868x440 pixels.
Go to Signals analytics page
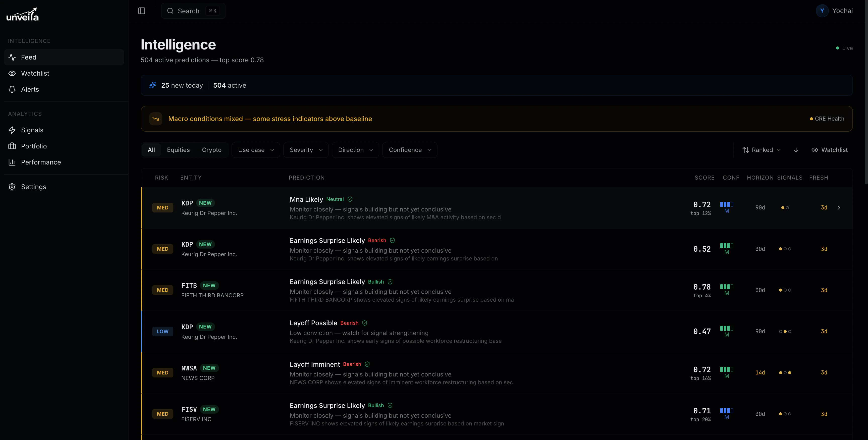coord(32,130)
